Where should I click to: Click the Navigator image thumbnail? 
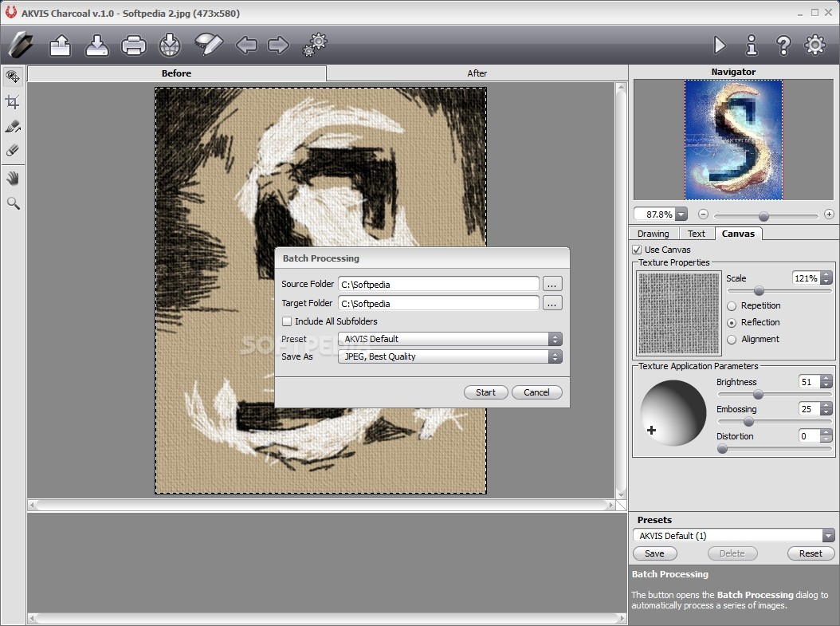[733, 140]
